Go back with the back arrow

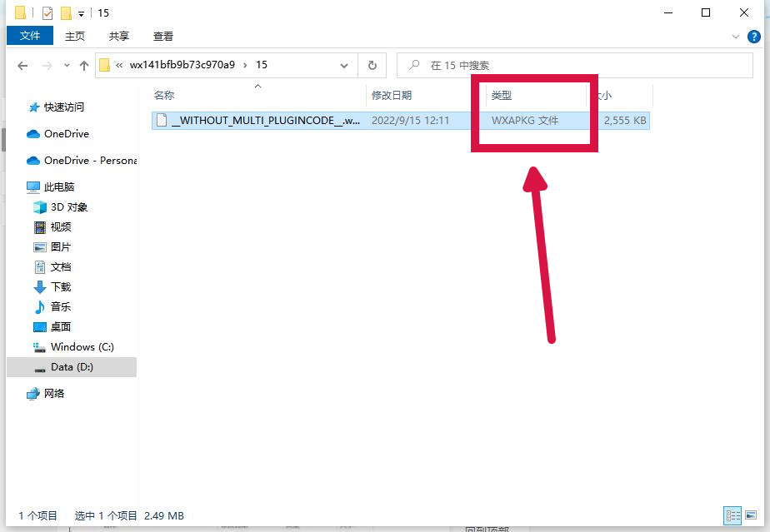22,65
